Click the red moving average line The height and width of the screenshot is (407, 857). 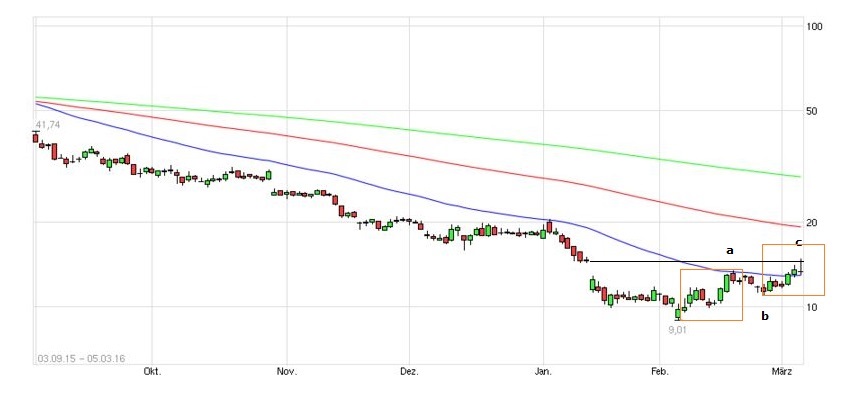pyautogui.click(x=400, y=155)
